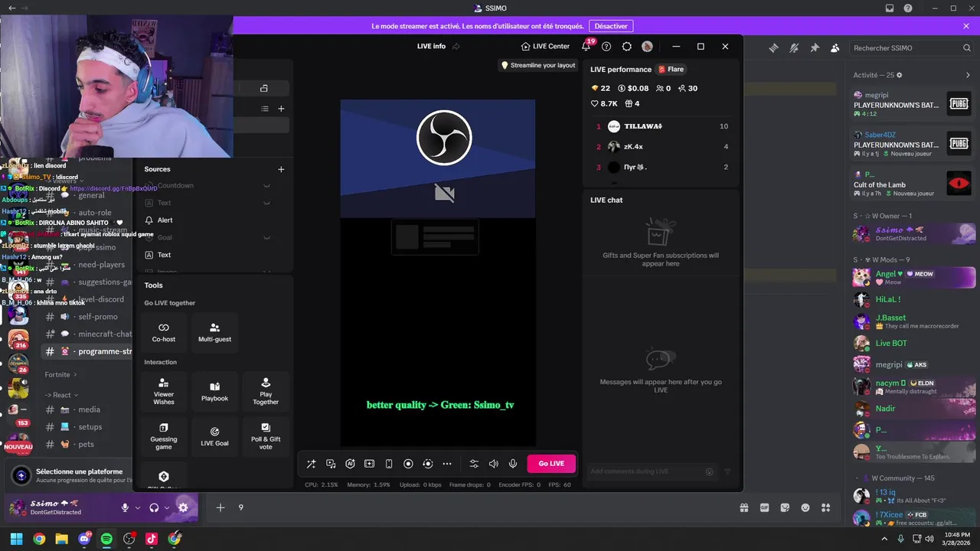Collapse the Fortnite category

(x=61, y=374)
